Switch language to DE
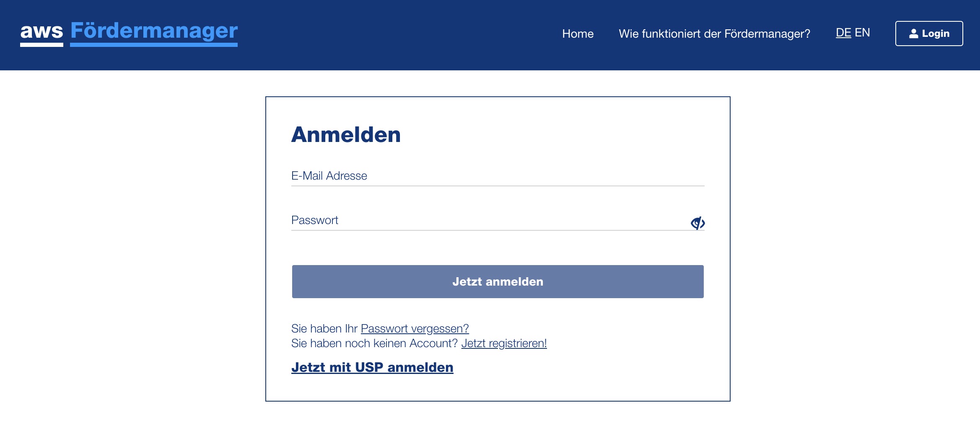The width and height of the screenshot is (980, 433). [x=843, y=33]
